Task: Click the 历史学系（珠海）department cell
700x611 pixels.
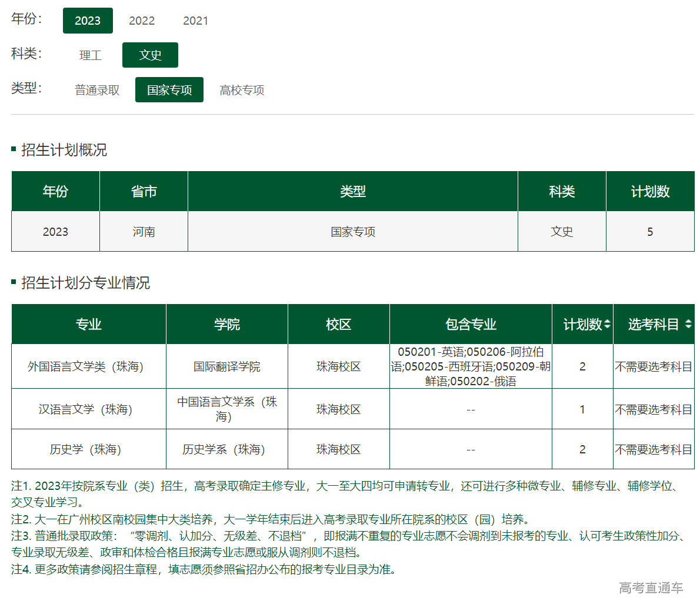Action: pos(226,449)
